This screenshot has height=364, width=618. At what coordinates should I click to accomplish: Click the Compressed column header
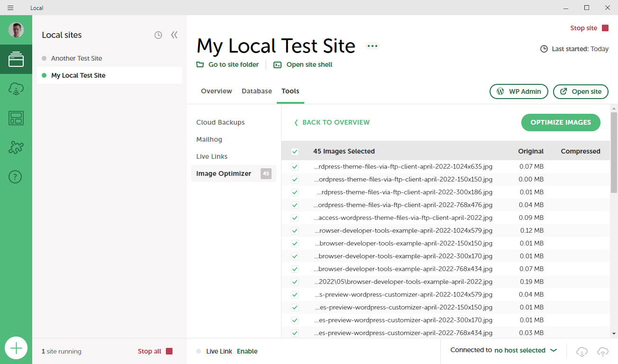point(581,151)
